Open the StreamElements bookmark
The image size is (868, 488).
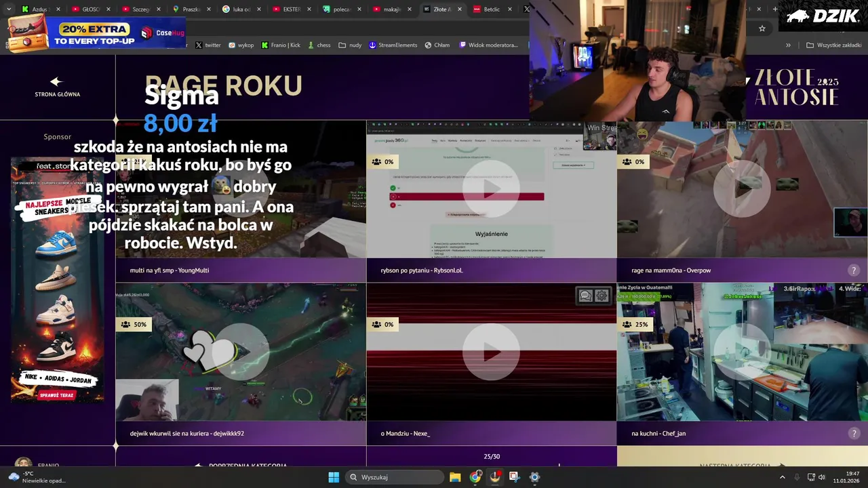pyautogui.click(x=393, y=45)
